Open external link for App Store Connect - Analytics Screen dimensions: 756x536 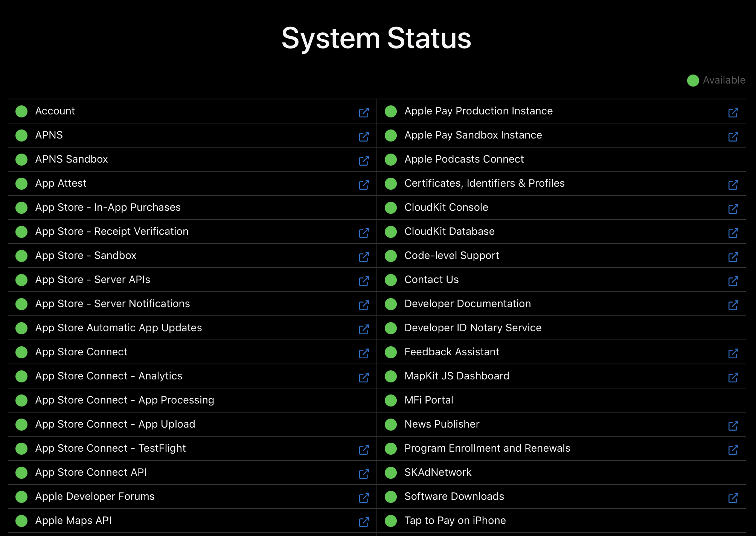tap(364, 377)
